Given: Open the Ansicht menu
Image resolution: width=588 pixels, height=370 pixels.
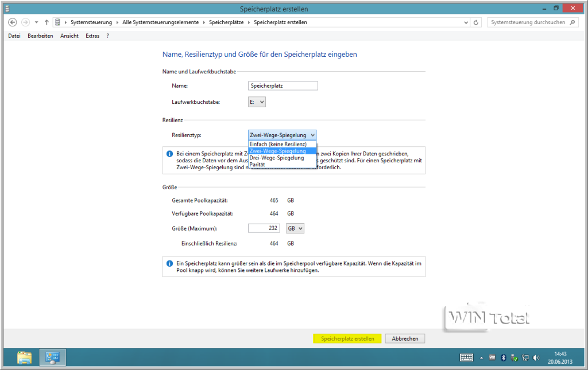Looking at the screenshot, I should tap(69, 36).
